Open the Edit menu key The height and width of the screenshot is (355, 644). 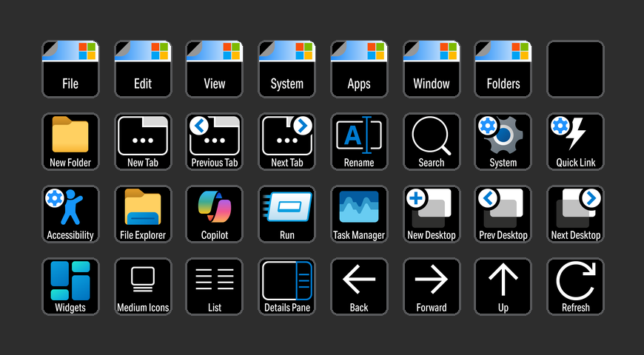click(143, 69)
